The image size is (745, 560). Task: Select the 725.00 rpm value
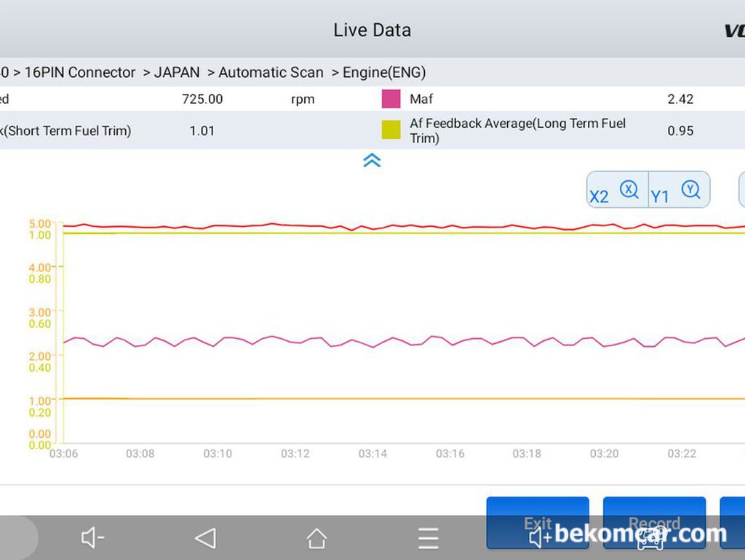pyautogui.click(x=202, y=99)
